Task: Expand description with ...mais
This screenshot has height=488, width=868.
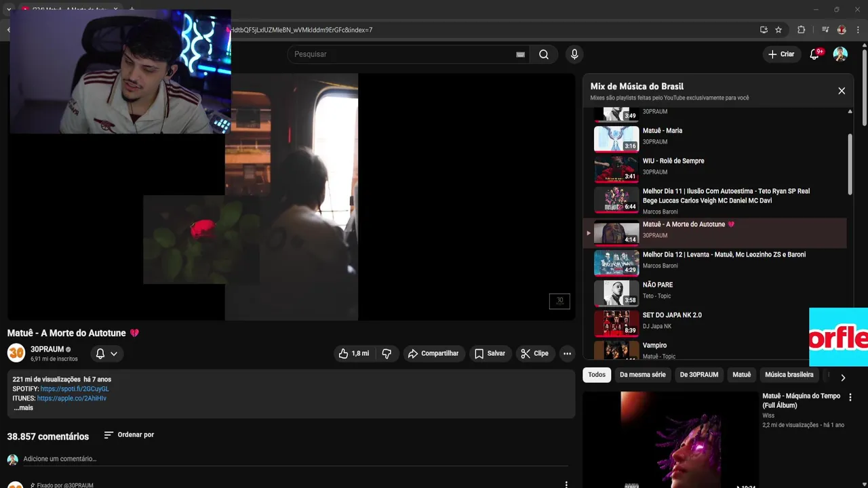Action: 23,408
